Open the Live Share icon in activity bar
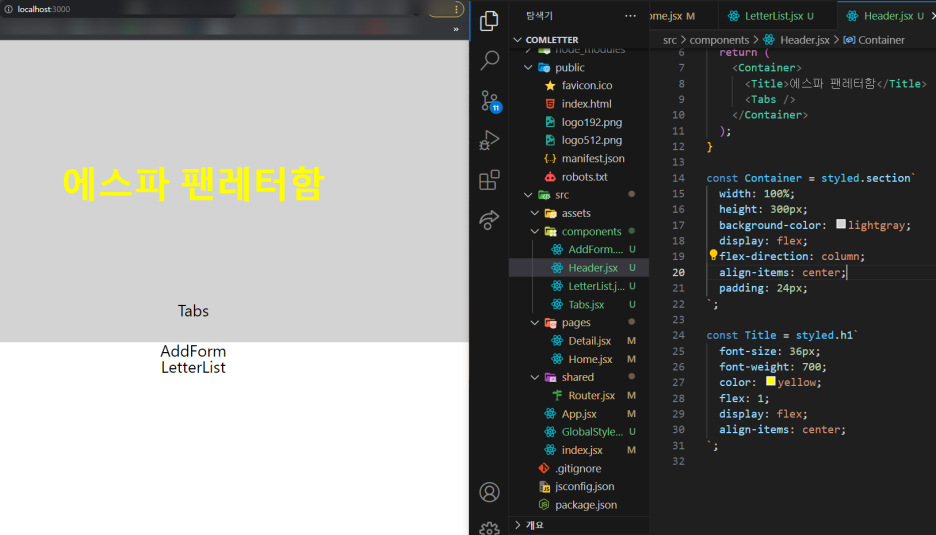Viewport: 936px width, 535px height. [x=489, y=220]
